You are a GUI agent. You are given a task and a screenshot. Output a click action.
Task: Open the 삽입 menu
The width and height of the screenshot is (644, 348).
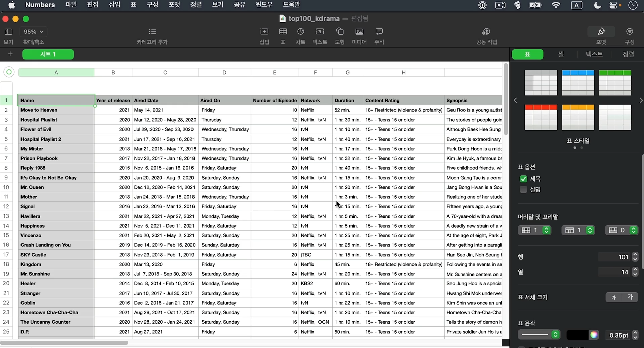pos(115,5)
